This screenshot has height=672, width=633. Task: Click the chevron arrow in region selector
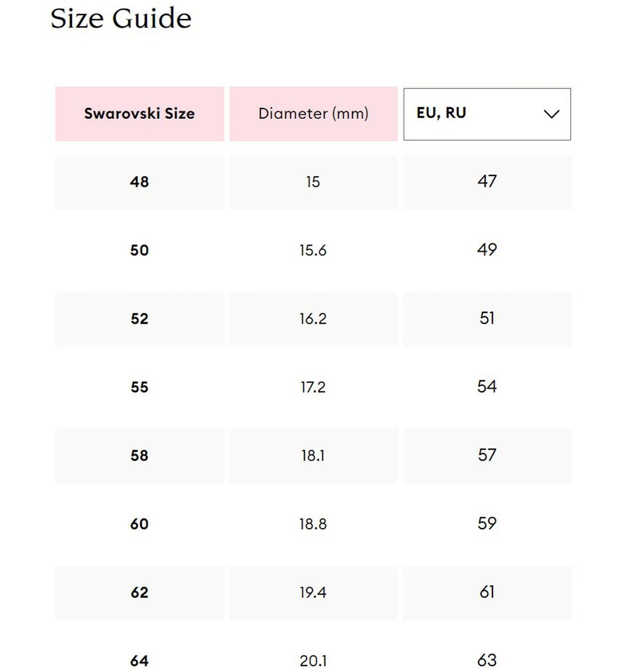(x=551, y=114)
